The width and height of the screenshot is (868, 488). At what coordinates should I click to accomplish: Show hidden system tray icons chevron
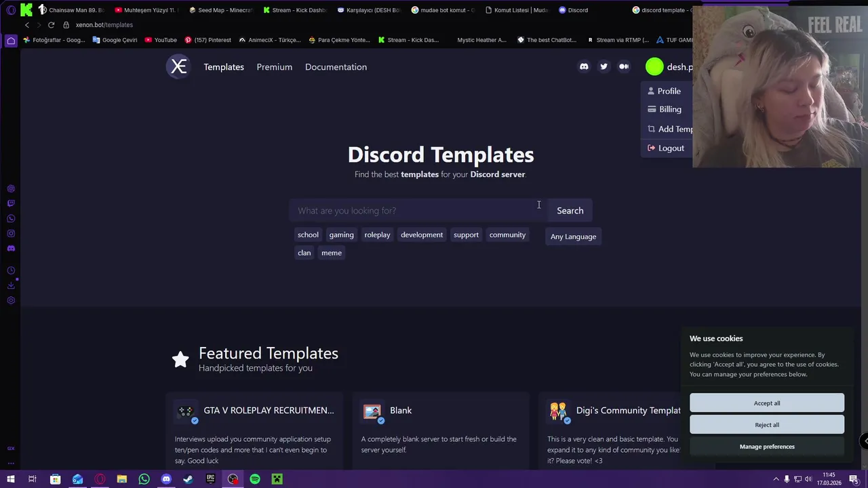tap(776, 479)
